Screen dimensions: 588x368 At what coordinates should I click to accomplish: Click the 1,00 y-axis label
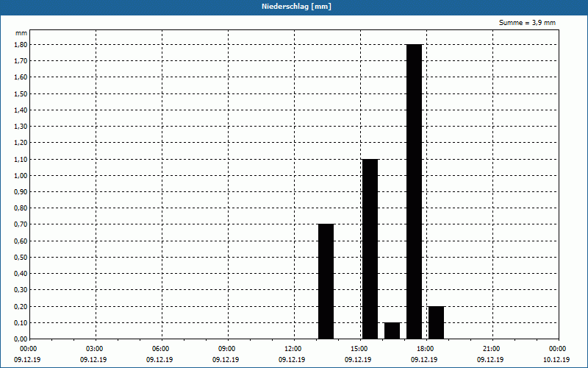[x=21, y=175]
